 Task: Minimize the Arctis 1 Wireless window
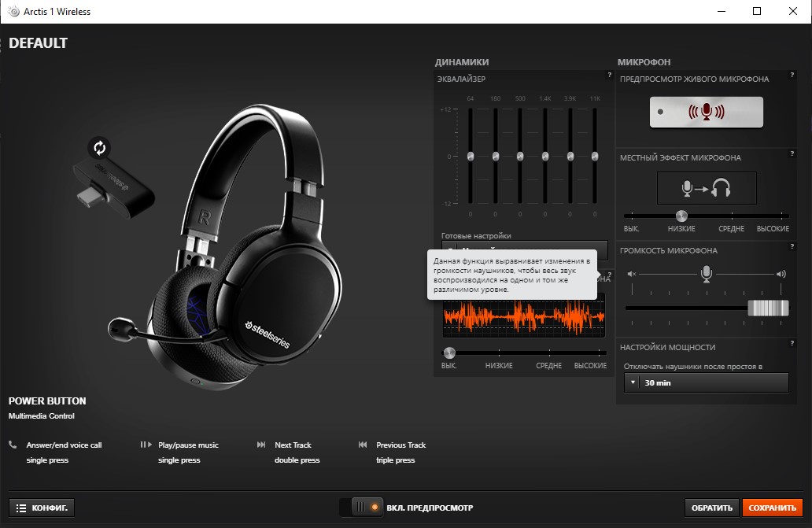721,11
